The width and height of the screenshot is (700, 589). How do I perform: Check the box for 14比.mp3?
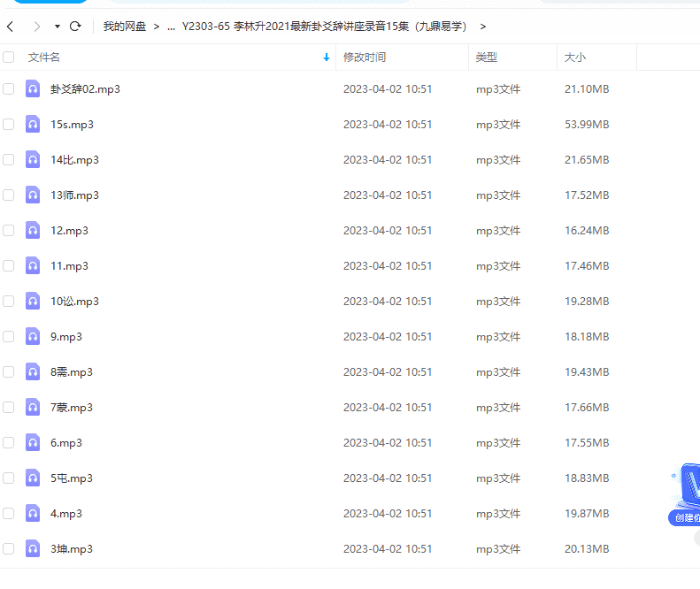[x=9, y=160]
